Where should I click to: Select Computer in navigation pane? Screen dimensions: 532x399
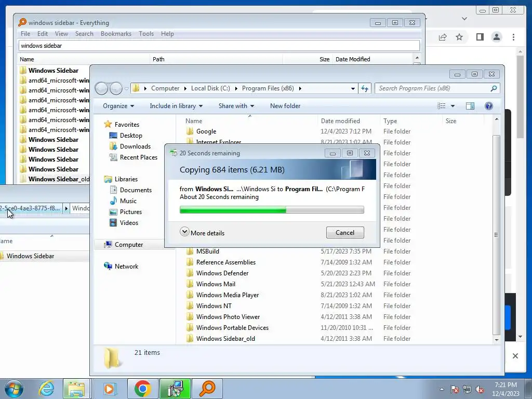coord(129,244)
